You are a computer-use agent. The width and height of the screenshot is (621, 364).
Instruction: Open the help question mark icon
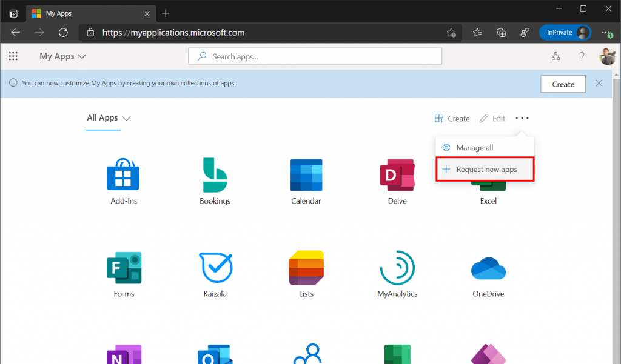click(582, 56)
